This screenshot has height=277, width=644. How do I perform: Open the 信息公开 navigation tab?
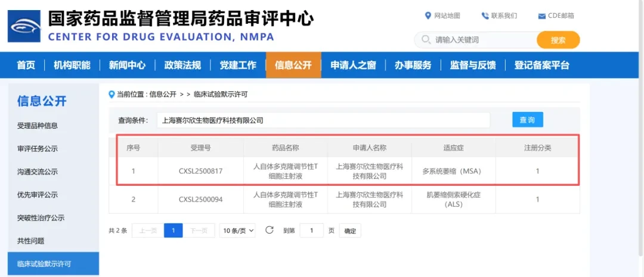293,65
